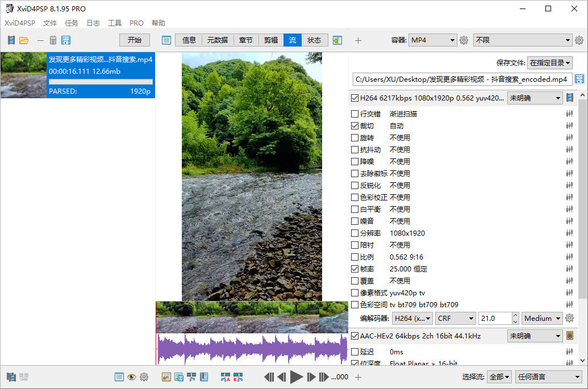Click the save frame snapshot icon
Image resolution: width=588 pixels, height=389 pixels.
(x=178, y=377)
